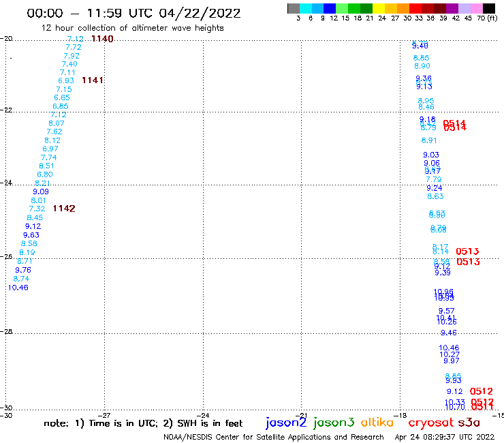Select the wave height value 6.97
The image size is (504, 443).
(50, 149)
